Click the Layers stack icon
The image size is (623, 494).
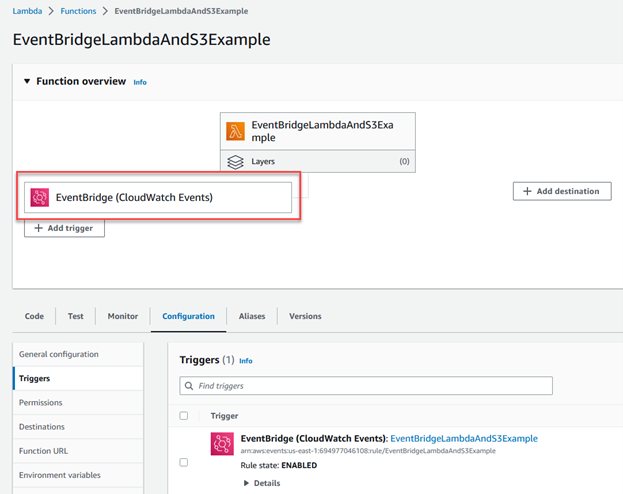pyautogui.click(x=235, y=162)
